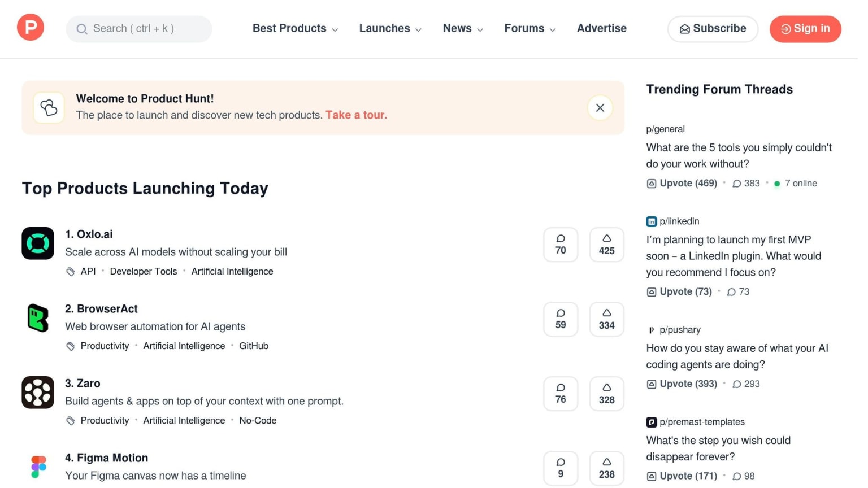Image resolution: width=868 pixels, height=488 pixels.
Task: Click the Sign in button
Action: coord(805,29)
